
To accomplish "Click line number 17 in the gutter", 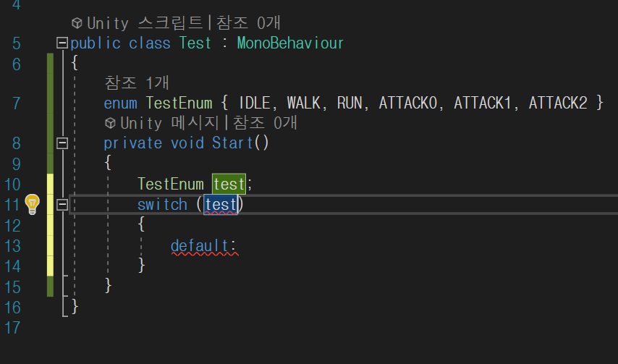I will tap(12, 328).
